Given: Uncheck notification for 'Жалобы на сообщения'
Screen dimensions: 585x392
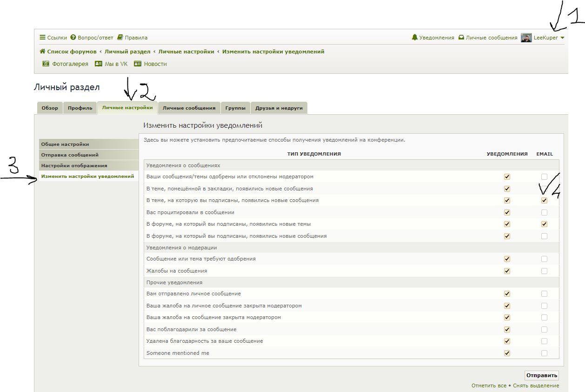Looking at the screenshot, I should click(507, 271).
